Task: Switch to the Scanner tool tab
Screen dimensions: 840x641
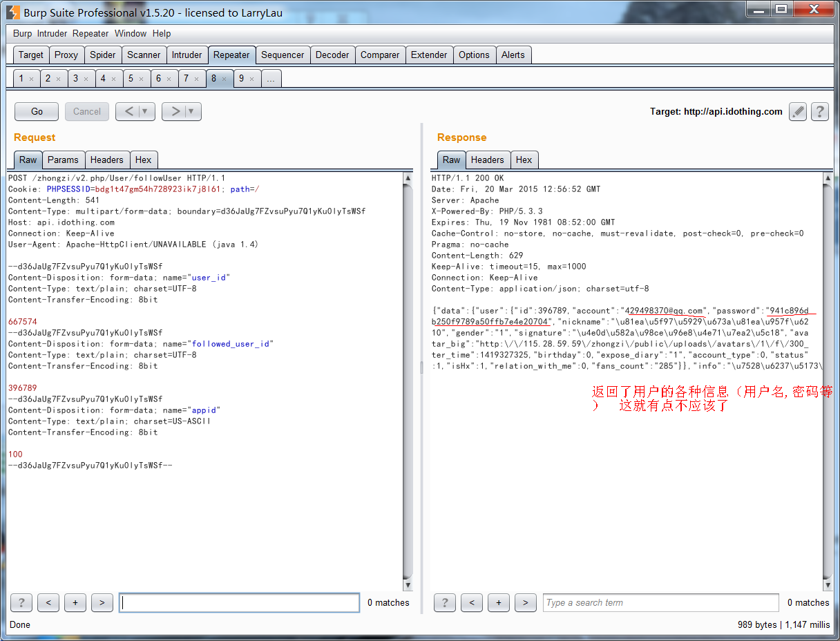Action: pyautogui.click(x=144, y=55)
